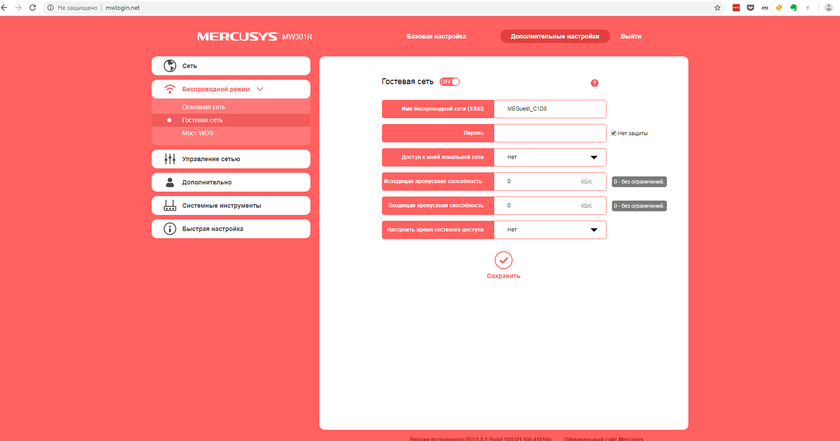Open the Мост WDS submenu link
The height and width of the screenshot is (441, 840).
click(x=197, y=133)
